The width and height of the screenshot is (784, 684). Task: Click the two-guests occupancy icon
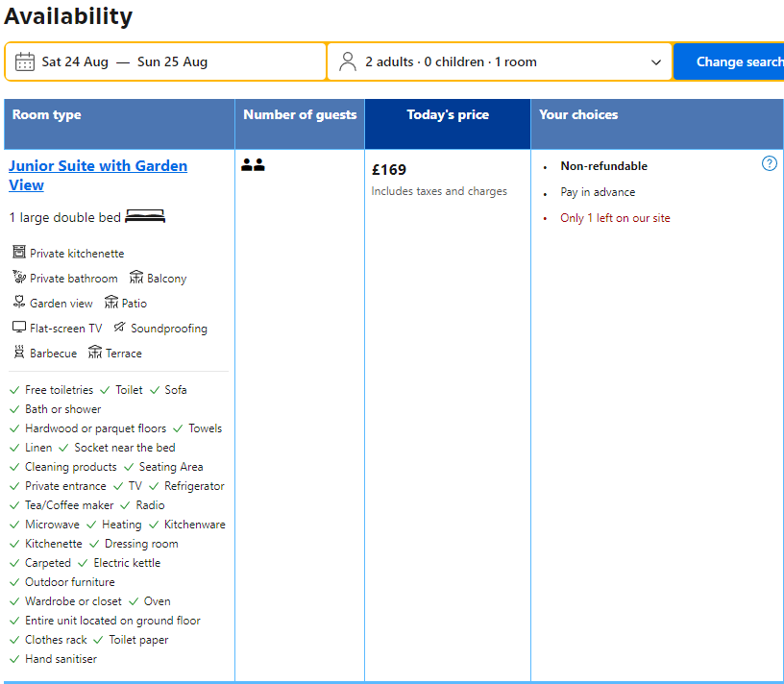pyautogui.click(x=253, y=165)
